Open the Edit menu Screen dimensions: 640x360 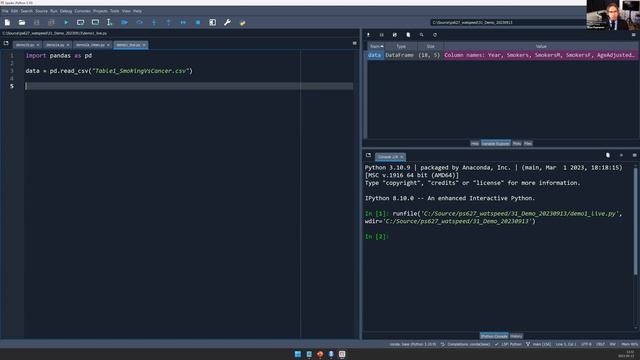(14, 11)
